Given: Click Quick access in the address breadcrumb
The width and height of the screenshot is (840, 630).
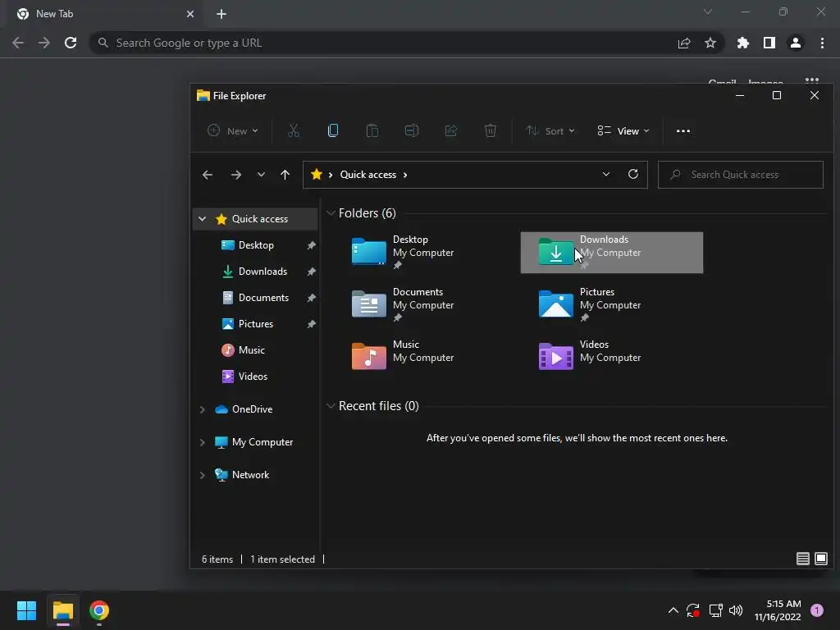Looking at the screenshot, I should 368,175.
